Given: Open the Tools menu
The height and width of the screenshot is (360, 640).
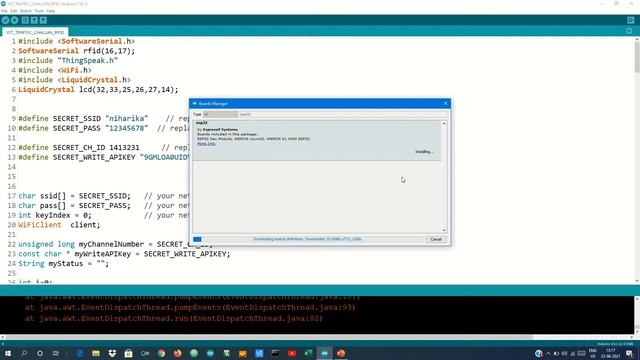Looking at the screenshot, I should point(39,11).
